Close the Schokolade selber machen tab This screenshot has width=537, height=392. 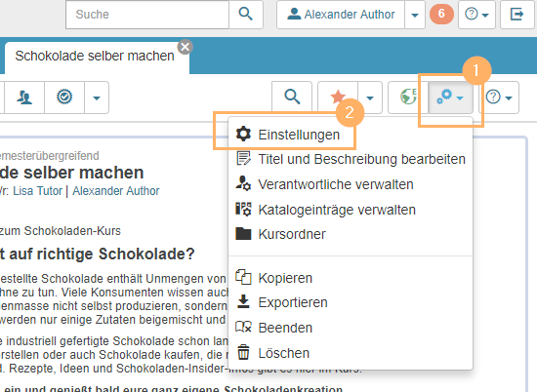[x=186, y=47]
